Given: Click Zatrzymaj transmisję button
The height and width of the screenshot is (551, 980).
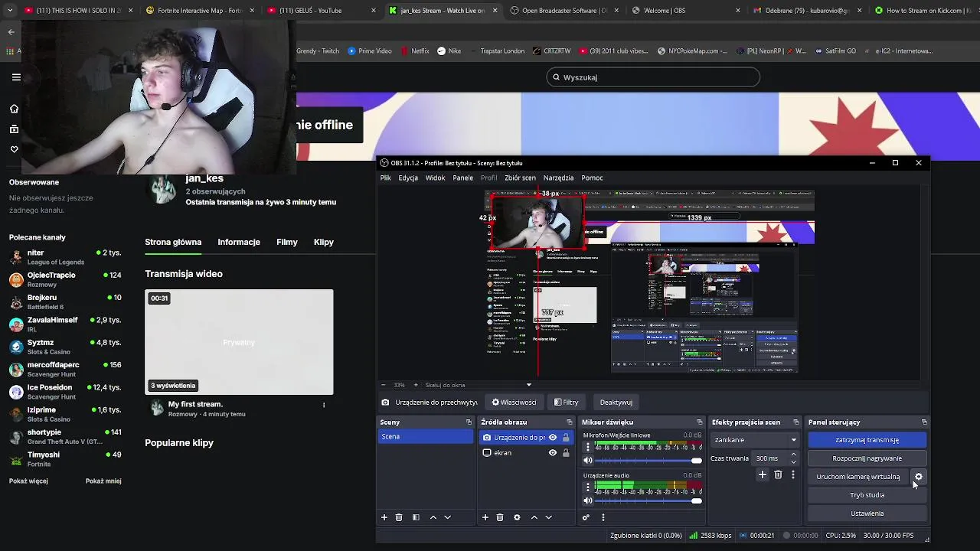Looking at the screenshot, I should [x=867, y=440].
